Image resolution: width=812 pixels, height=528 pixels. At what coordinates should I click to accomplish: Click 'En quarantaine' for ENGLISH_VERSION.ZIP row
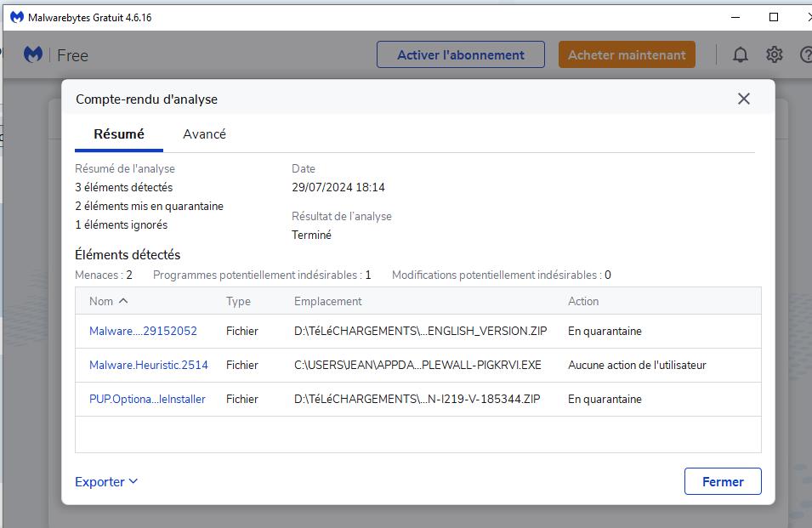point(605,332)
